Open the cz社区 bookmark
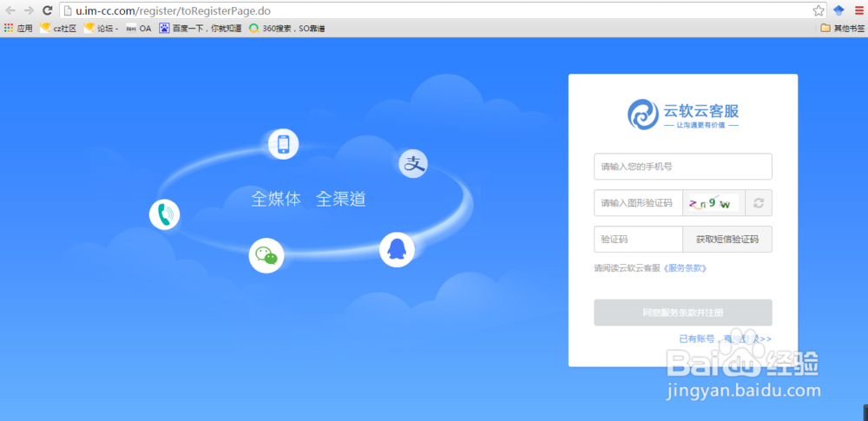The width and height of the screenshot is (868, 421). pos(59,29)
